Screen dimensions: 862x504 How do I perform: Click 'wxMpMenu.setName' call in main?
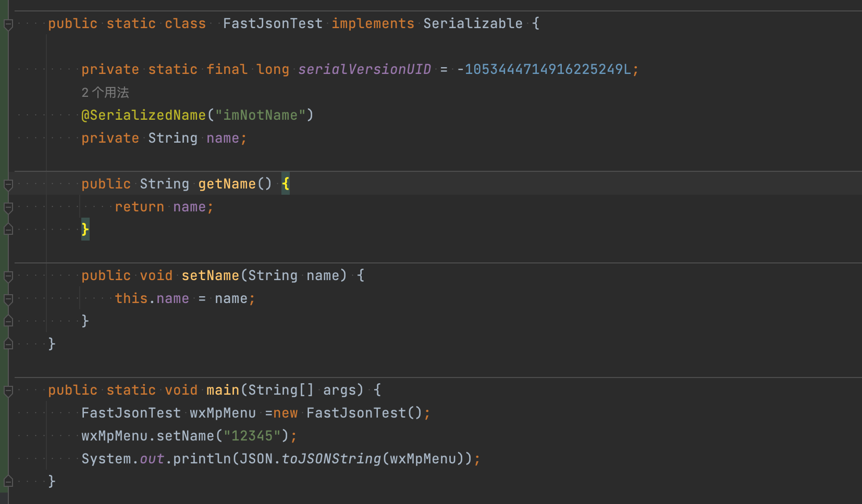(147, 436)
